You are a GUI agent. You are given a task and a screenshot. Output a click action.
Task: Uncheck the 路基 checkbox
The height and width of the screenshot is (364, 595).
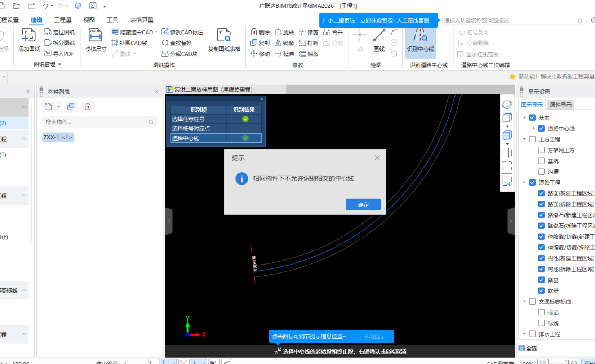[541, 280]
